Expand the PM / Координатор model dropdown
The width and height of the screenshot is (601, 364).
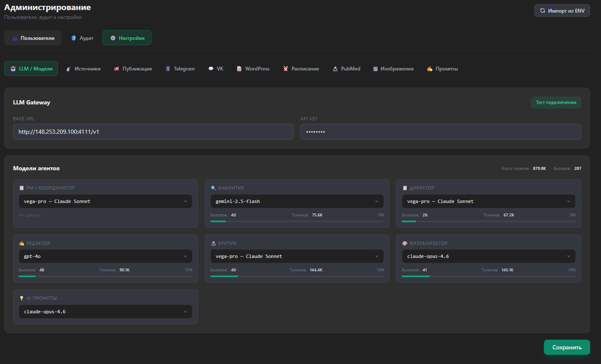[105, 201]
